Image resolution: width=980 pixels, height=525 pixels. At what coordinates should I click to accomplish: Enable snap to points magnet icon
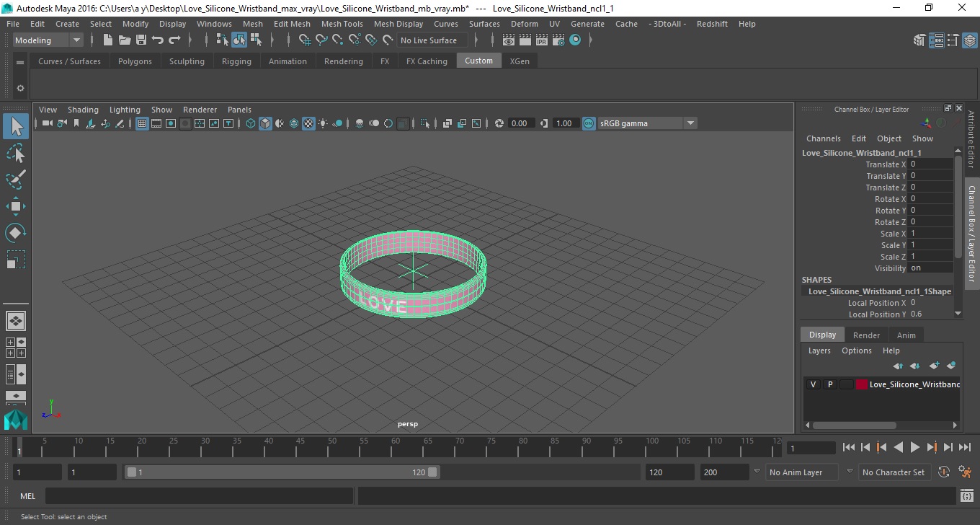pos(338,40)
